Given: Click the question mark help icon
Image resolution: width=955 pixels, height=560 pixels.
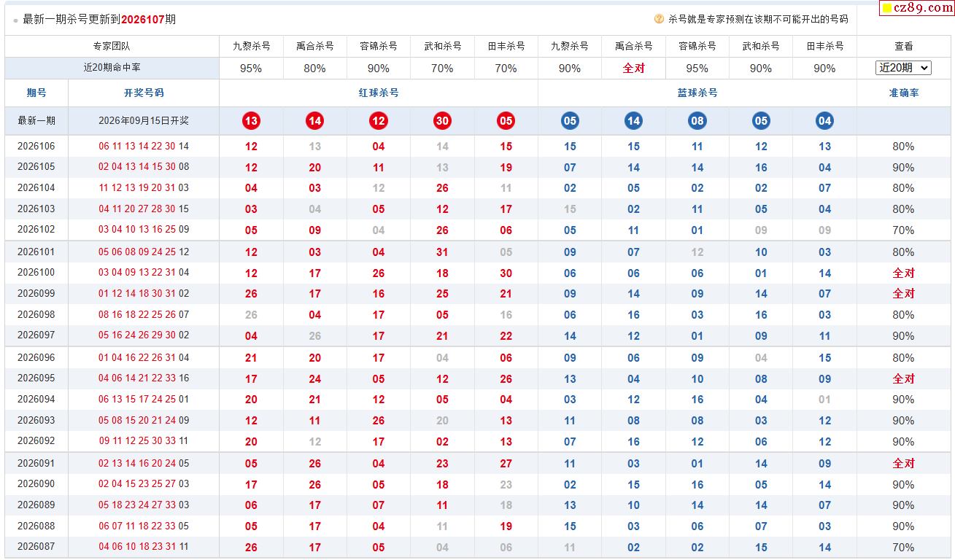Looking at the screenshot, I should pyautogui.click(x=659, y=20).
